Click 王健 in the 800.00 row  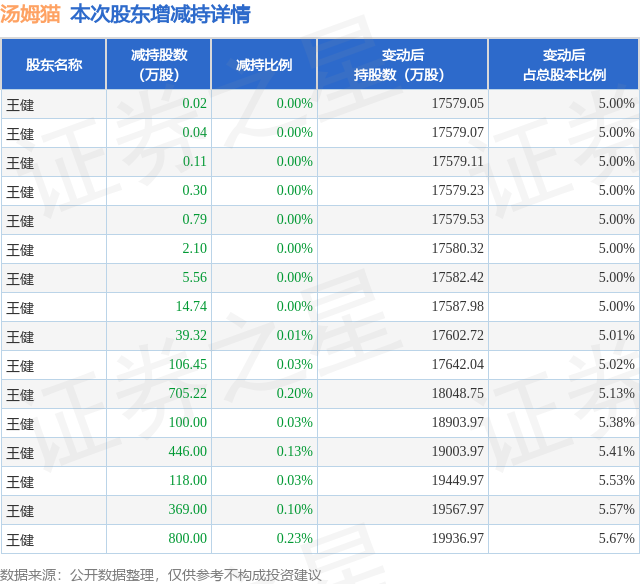coord(20,540)
